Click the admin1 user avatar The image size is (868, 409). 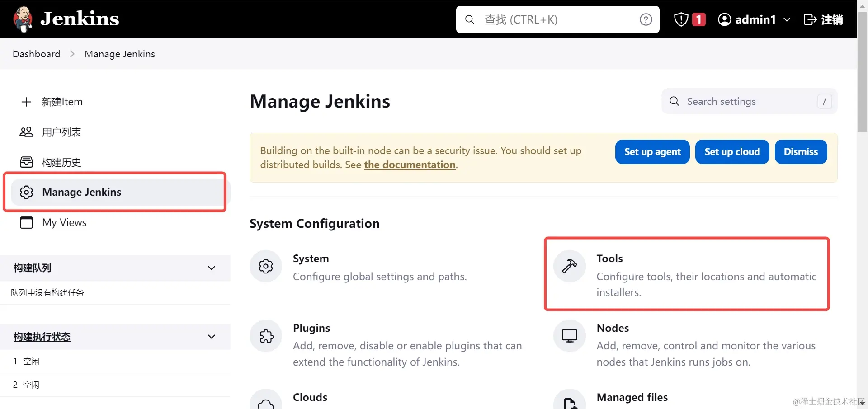[x=725, y=19]
